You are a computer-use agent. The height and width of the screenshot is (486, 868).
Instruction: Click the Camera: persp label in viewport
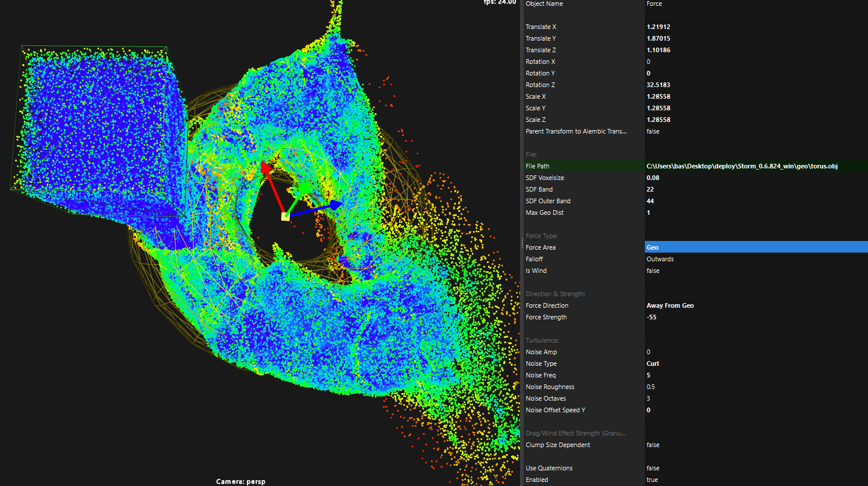pyautogui.click(x=241, y=481)
